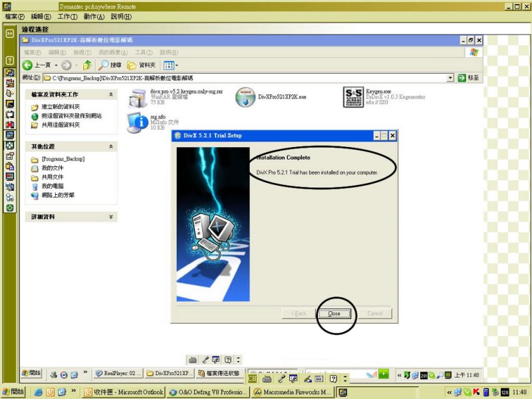Open the 說明(H) menu in pcAnywhere Remote
This screenshot has height=399, width=532.
tap(121, 17)
